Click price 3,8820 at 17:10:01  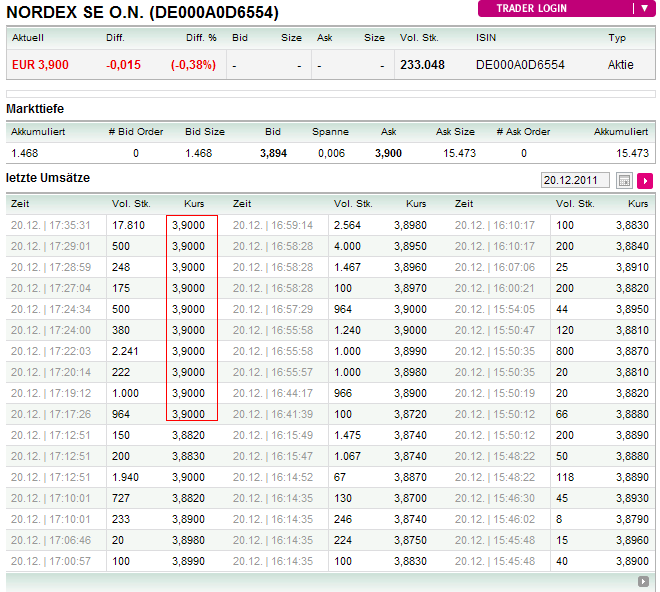tap(188, 498)
